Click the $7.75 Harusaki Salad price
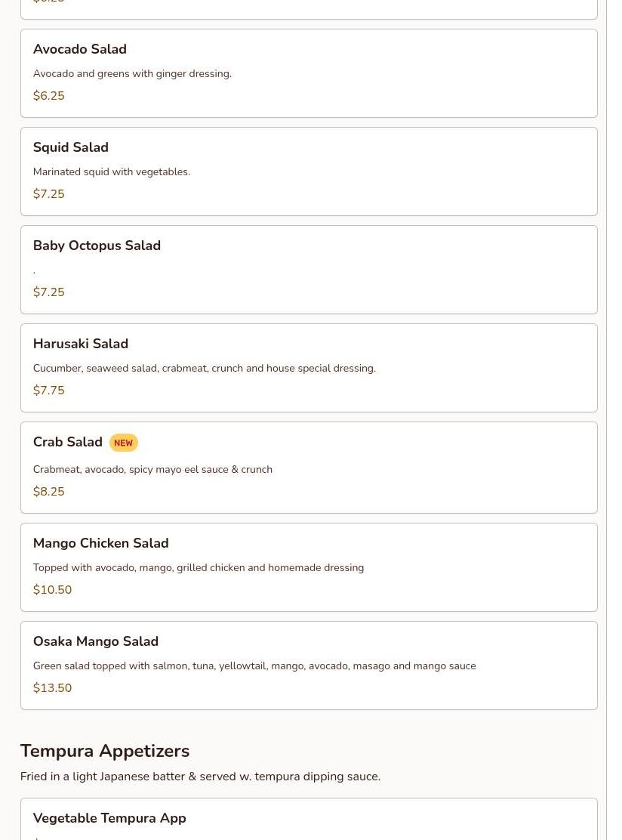The height and width of the screenshot is (840, 622). click(49, 391)
